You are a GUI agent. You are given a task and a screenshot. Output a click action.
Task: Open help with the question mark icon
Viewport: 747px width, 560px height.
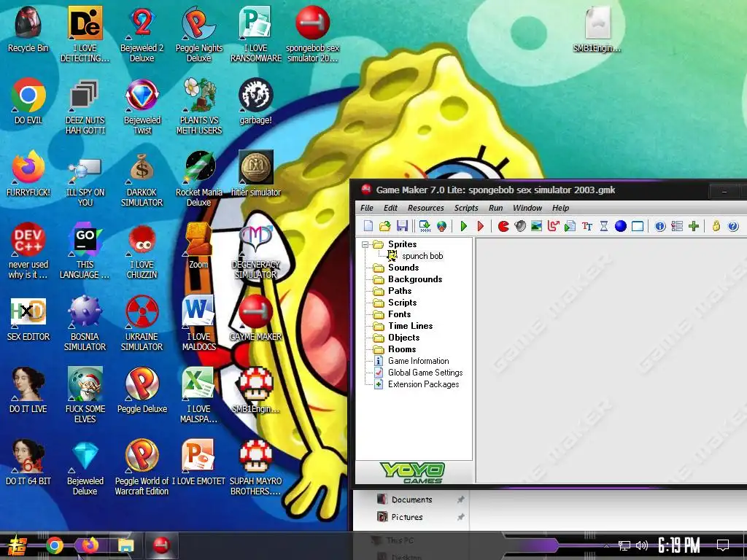[732, 226]
